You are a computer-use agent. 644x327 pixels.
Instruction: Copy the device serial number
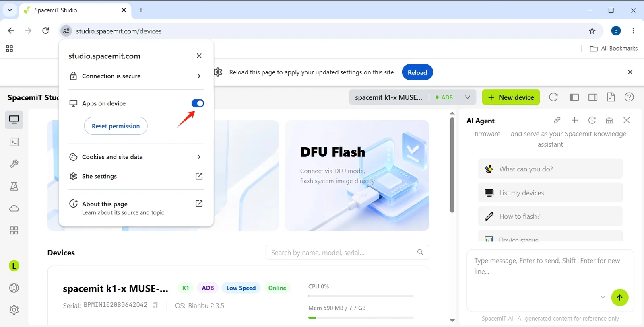(x=155, y=305)
